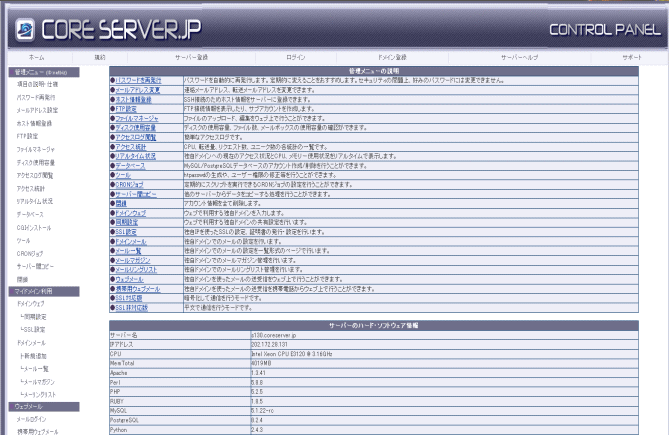Open the ホーム top navigation tab
The image size is (669, 435).
click(36, 58)
